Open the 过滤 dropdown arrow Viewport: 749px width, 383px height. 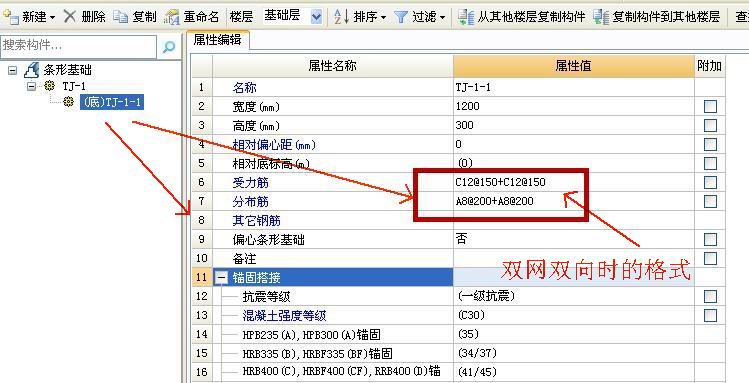(x=442, y=18)
